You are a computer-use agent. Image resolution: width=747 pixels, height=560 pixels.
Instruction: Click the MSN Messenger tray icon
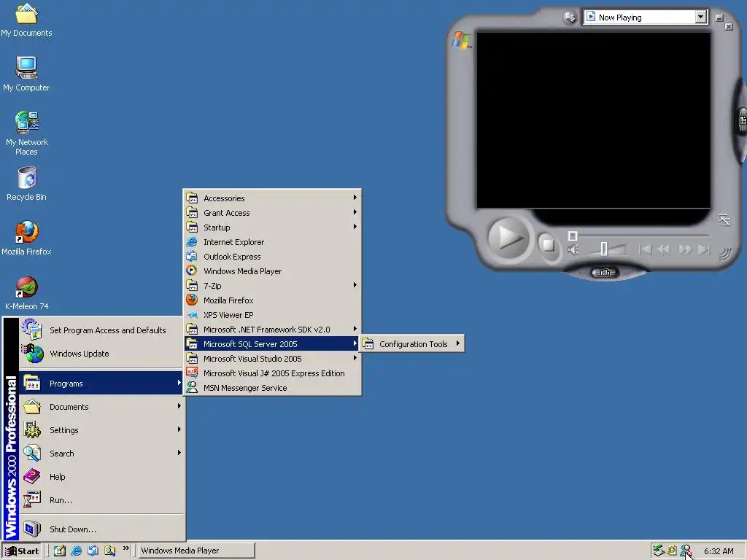click(686, 551)
